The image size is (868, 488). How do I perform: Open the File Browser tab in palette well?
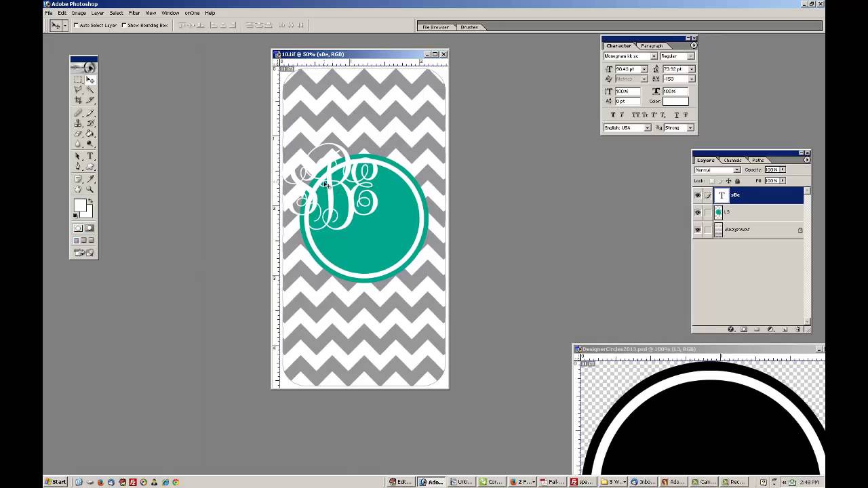pos(435,27)
